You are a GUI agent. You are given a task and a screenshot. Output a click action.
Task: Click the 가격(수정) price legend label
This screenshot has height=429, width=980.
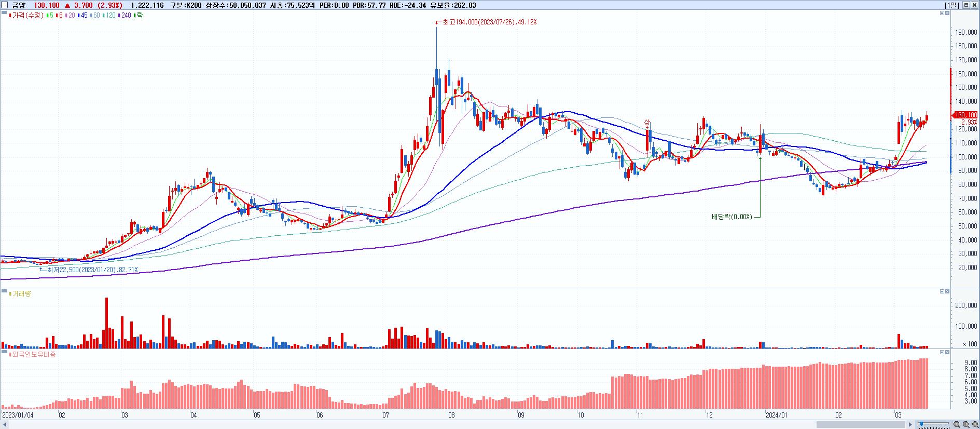[x=27, y=16]
